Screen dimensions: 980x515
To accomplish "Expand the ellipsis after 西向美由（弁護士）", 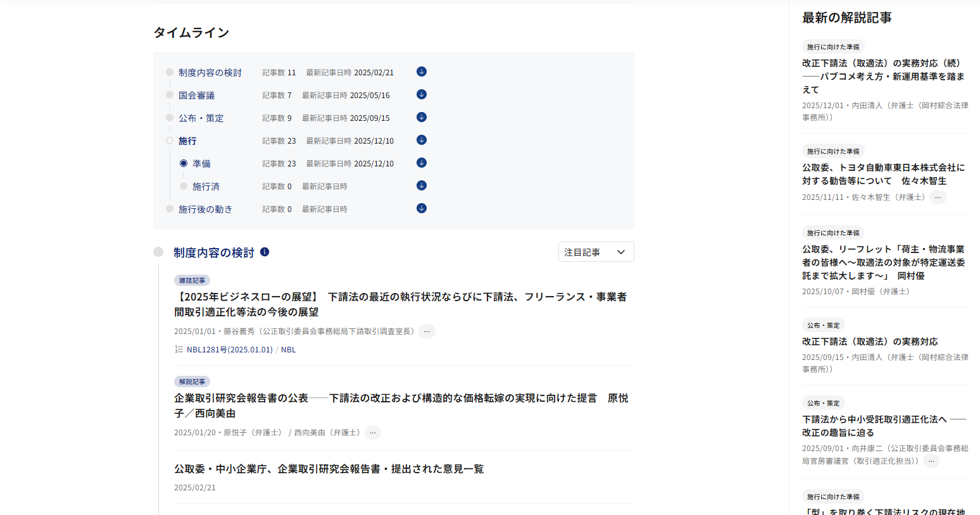I will [x=373, y=433].
